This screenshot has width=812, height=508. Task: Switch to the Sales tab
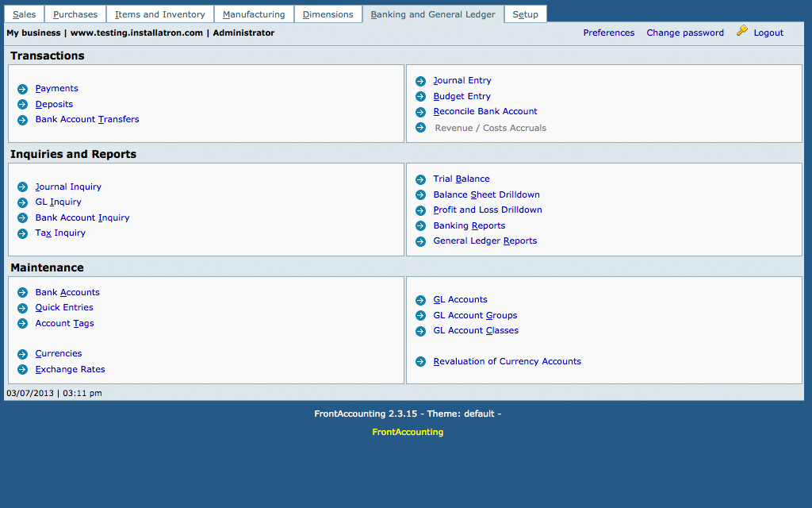point(24,14)
